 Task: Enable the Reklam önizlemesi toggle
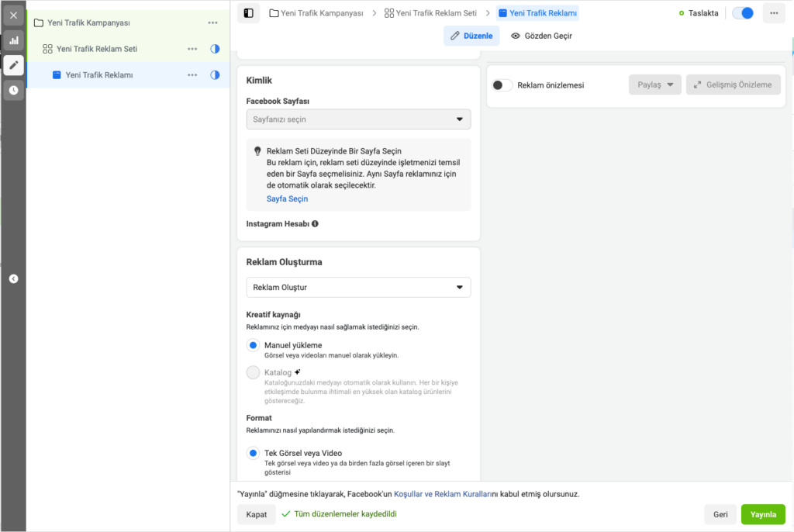pos(502,85)
